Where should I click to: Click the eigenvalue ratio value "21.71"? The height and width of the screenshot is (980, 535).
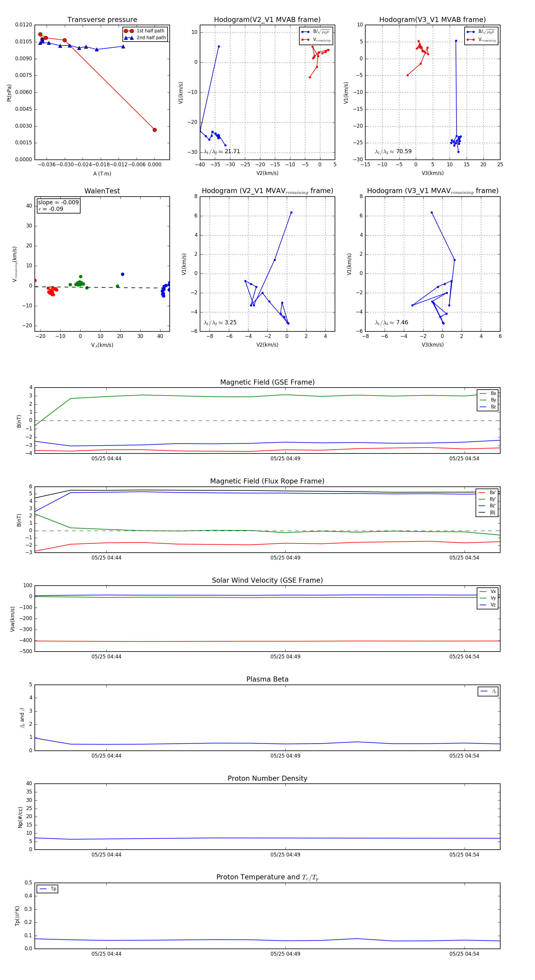(x=232, y=151)
